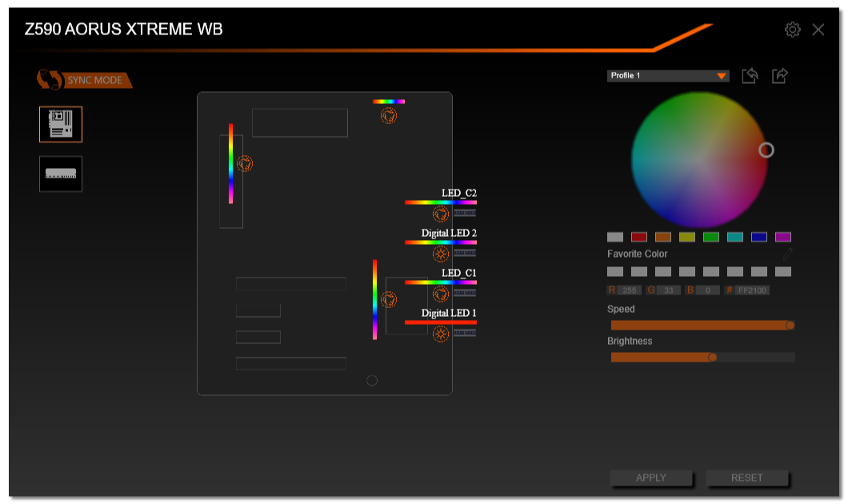
Task: Click the Speed slider handle
Action: tap(790, 325)
